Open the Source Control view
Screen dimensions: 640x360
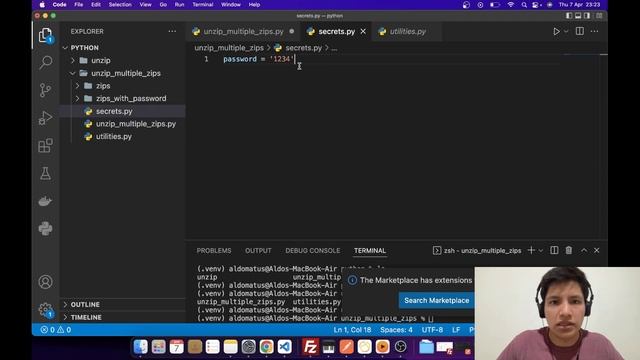45,90
